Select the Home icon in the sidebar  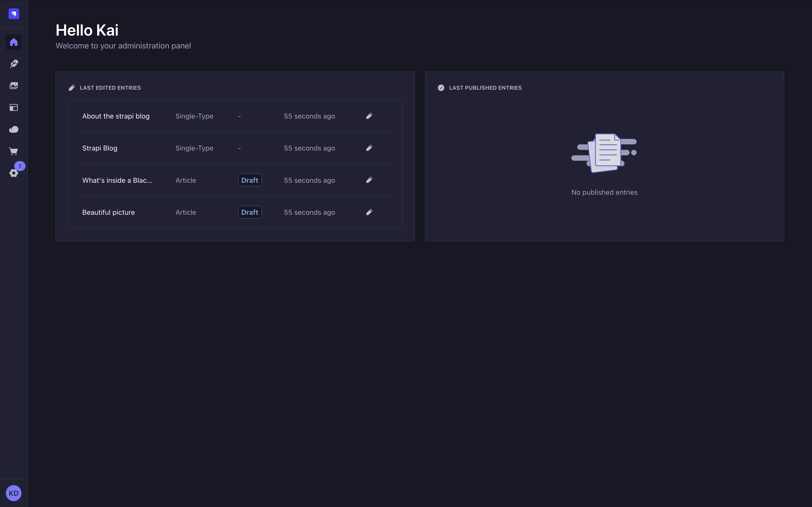[x=14, y=42]
